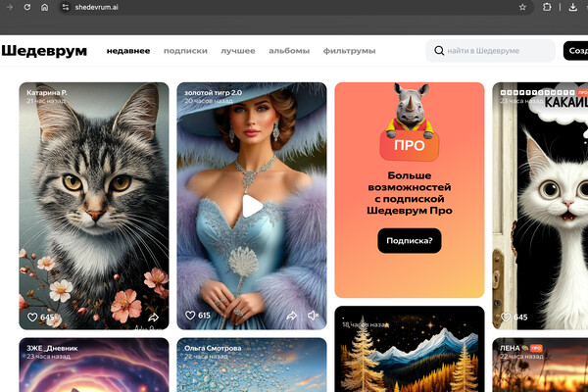Share the gray tabby cat post
Image resolution: width=588 pixels, height=392 pixels.
pos(153,318)
